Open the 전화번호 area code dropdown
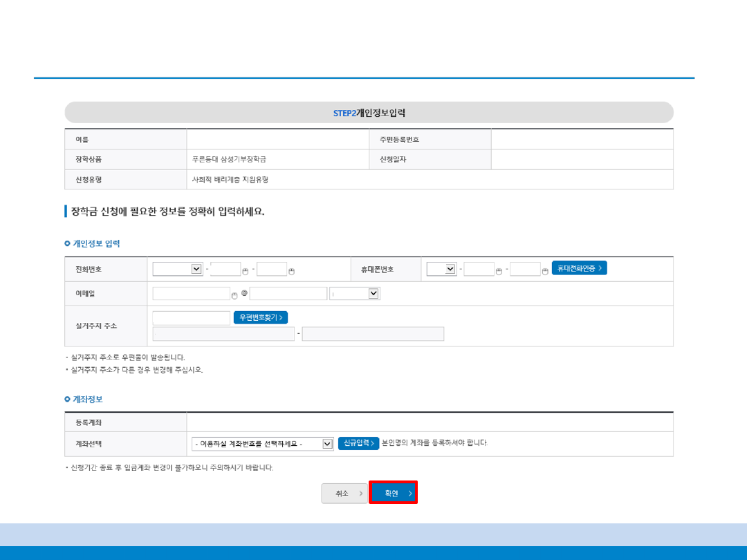The height and width of the screenshot is (560, 747). (x=177, y=269)
